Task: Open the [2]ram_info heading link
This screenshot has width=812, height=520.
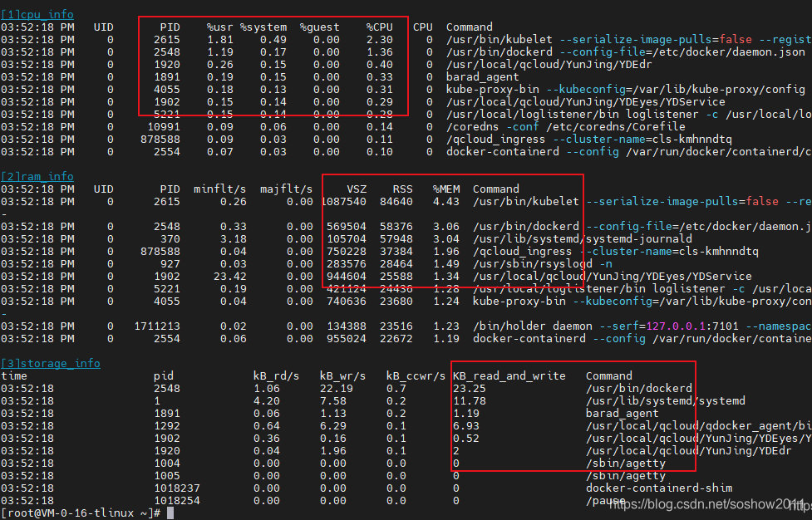Action: point(37,176)
